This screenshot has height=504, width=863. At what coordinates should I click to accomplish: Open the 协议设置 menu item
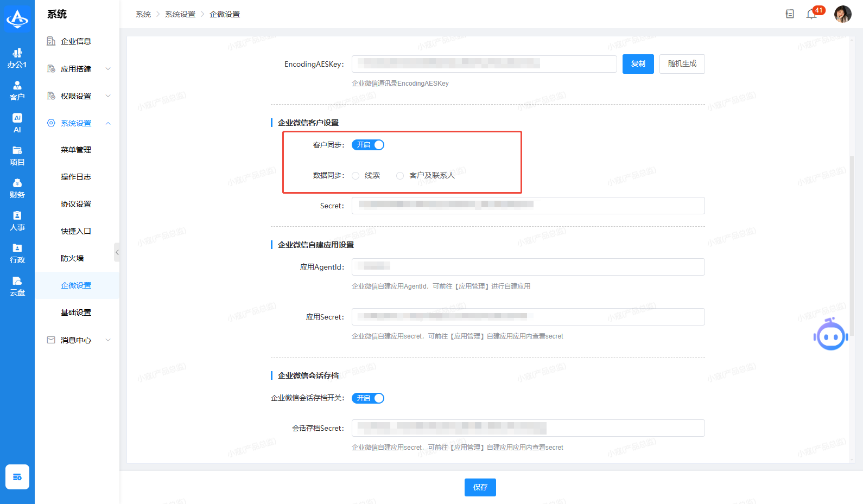[x=77, y=204]
